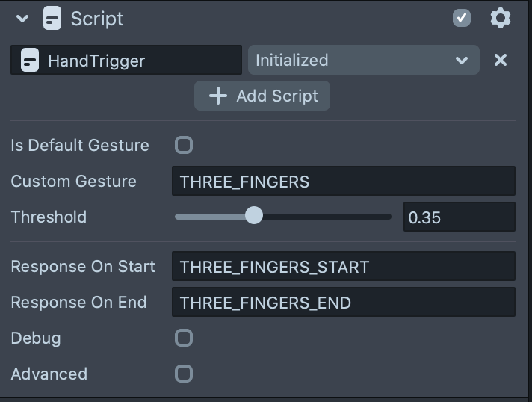Grab the Threshold slider handle
The image size is (532, 402).
tap(254, 217)
